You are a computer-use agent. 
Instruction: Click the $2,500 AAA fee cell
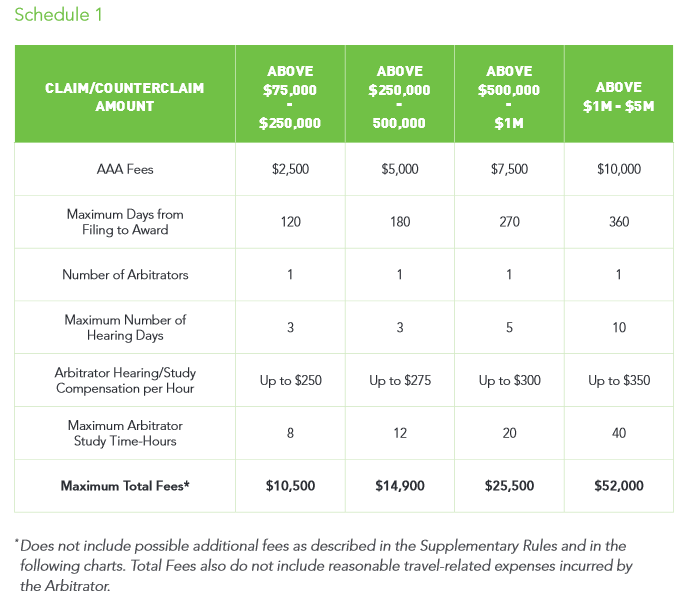point(290,169)
